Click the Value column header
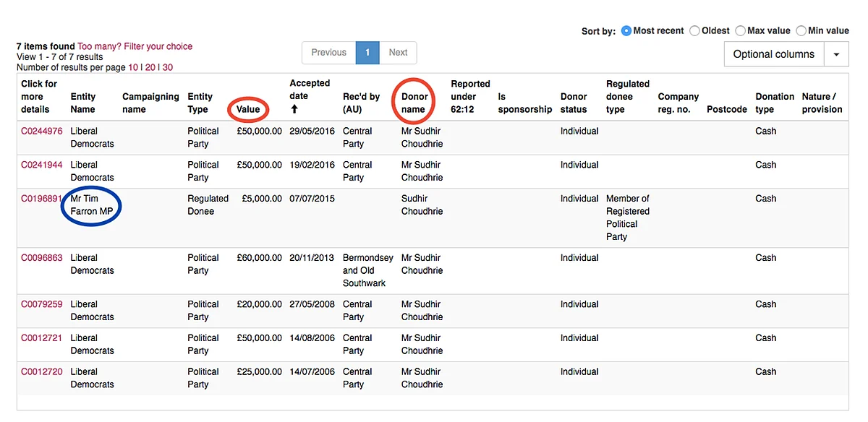The height and width of the screenshot is (422, 868). pyautogui.click(x=248, y=110)
